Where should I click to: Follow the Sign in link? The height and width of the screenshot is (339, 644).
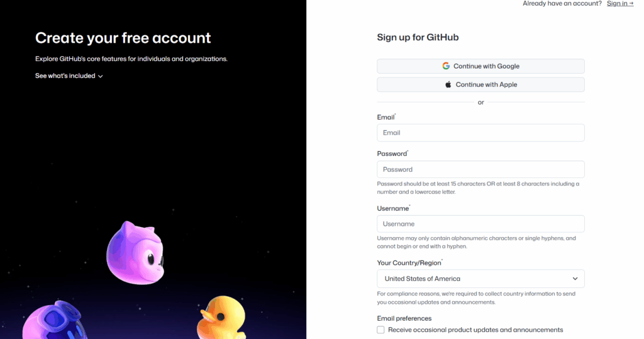pyautogui.click(x=619, y=4)
